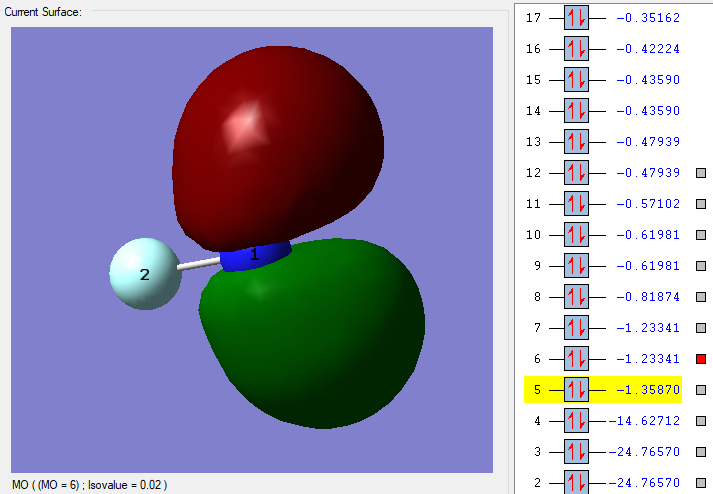The width and height of the screenshot is (713, 494).
Task: Toggle the gray surface square for MO 11
Action: [701, 204]
